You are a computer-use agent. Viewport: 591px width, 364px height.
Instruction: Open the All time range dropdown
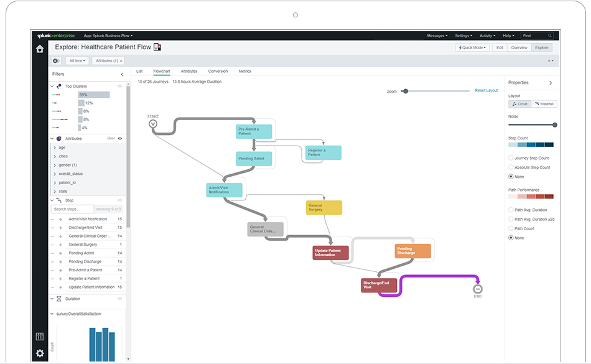[x=77, y=61]
